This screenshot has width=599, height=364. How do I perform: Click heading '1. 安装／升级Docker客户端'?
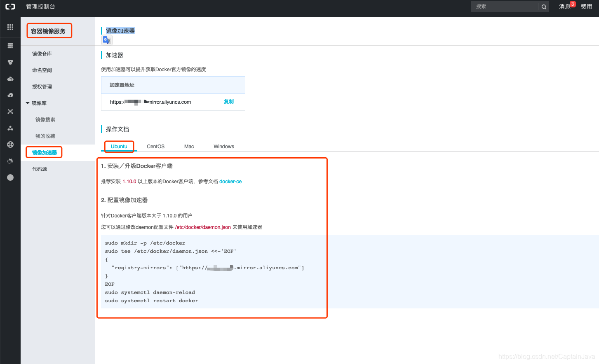coord(137,166)
